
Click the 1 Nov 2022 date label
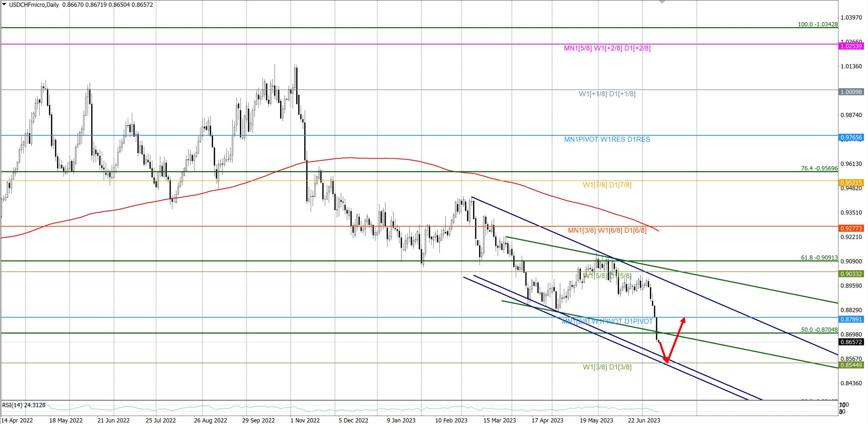coord(305,420)
